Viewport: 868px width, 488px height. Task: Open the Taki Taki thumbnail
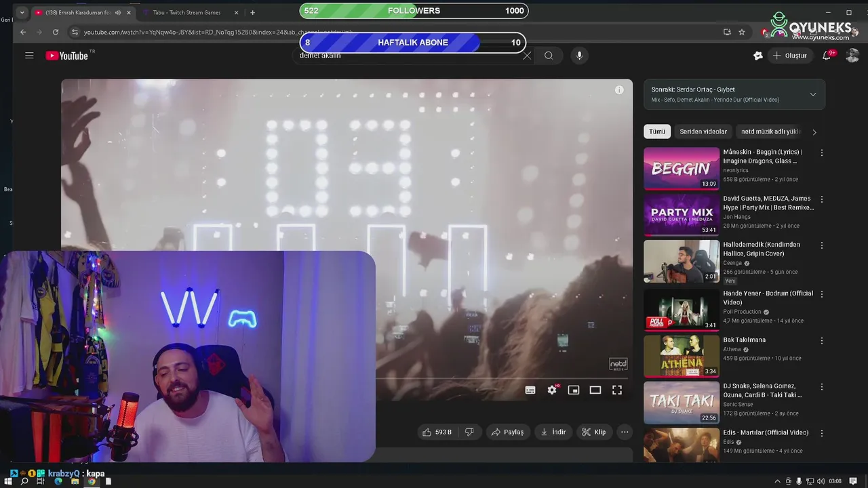(x=682, y=402)
